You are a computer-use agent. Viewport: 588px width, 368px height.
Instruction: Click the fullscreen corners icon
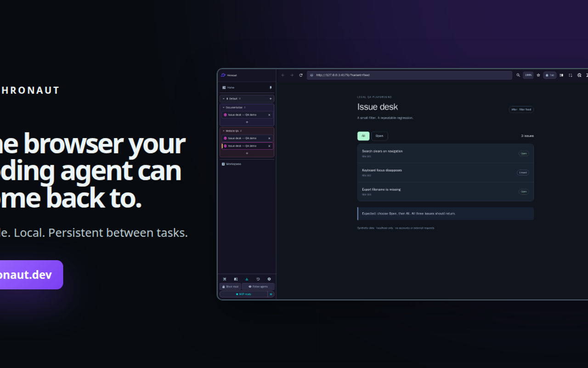click(571, 75)
